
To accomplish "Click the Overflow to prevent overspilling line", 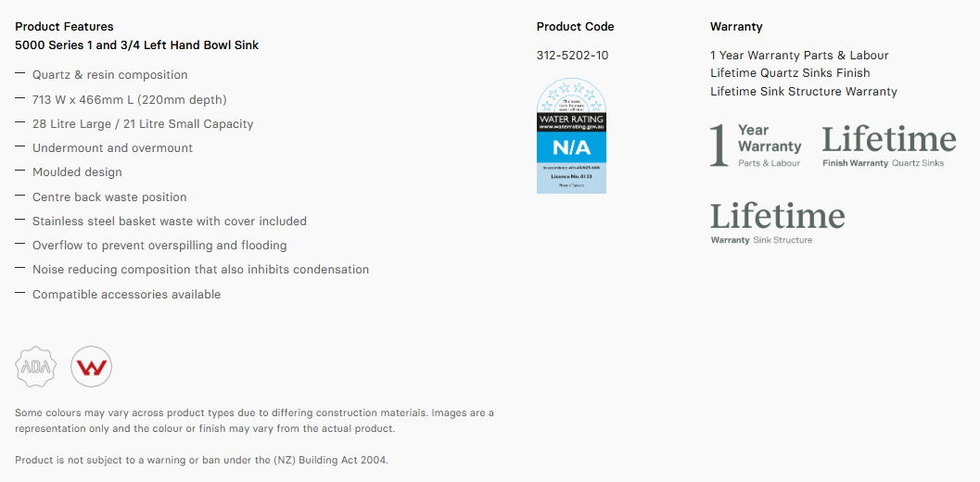I will coord(159,246).
